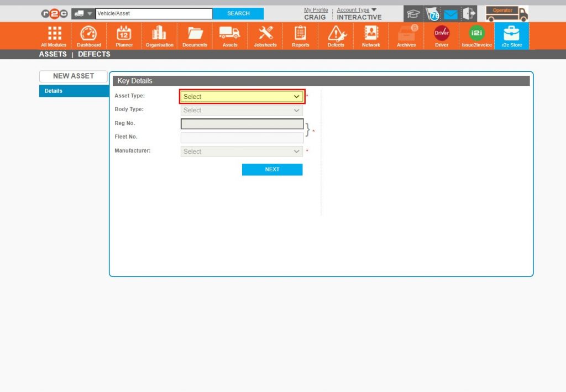Open the Organisation module
The height and width of the screenshot is (392, 566).
pos(159,35)
